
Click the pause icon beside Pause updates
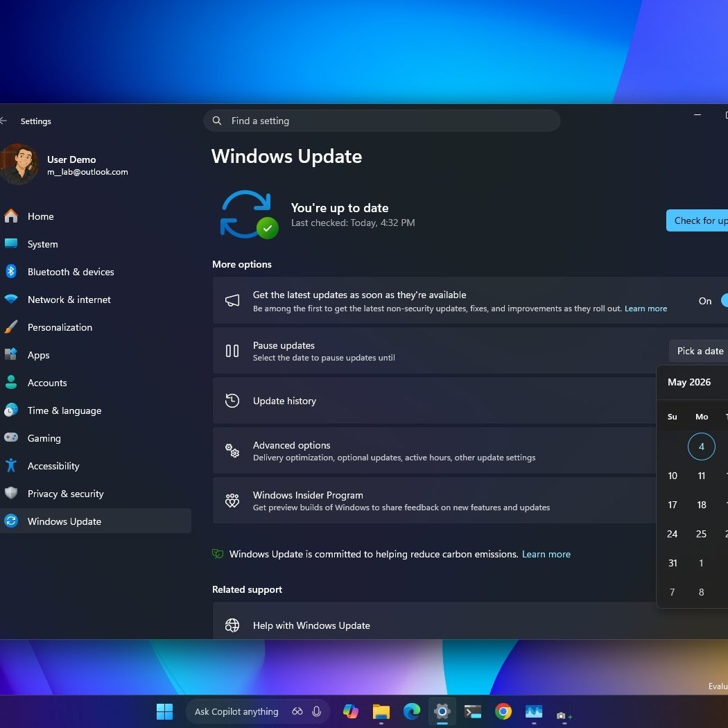click(x=232, y=351)
